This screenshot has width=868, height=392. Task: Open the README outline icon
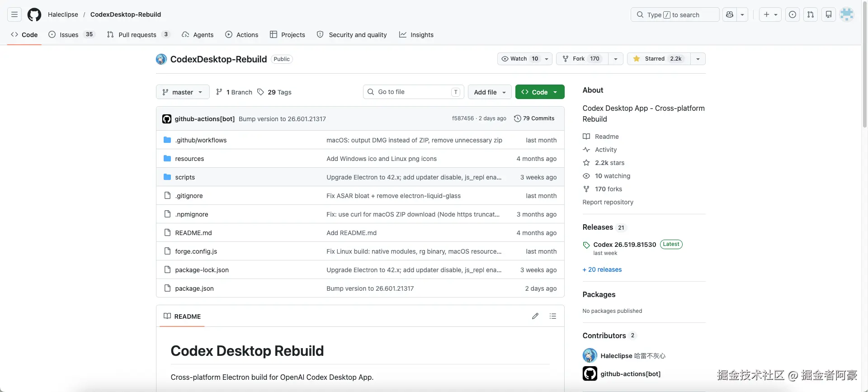point(552,316)
